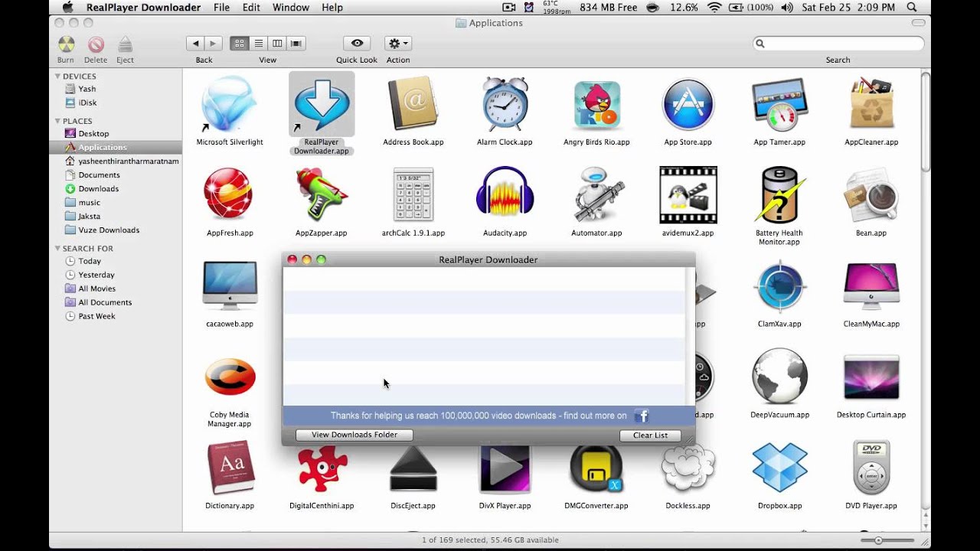Go forward with the right arrow button
980x551 pixels.
pos(214,44)
